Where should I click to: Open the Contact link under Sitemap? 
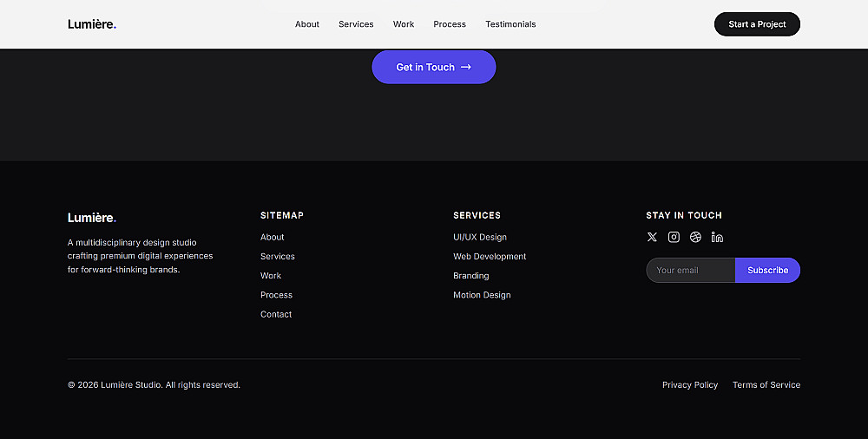[x=276, y=314]
